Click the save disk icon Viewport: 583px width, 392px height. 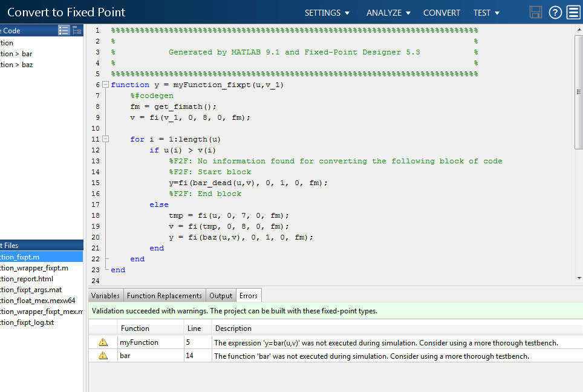point(535,13)
